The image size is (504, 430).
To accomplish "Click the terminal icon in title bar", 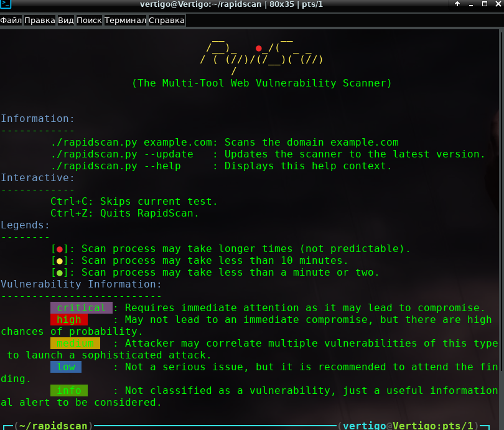I will click(6, 4).
